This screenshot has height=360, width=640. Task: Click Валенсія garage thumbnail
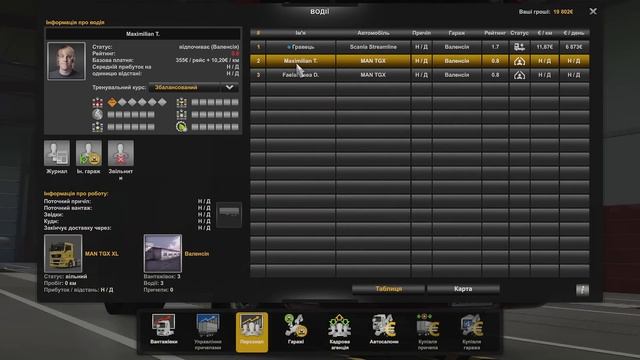162,253
